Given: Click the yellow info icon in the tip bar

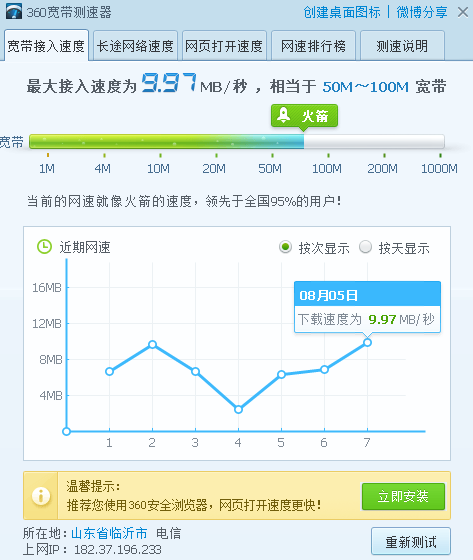Looking at the screenshot, I should (x=41, y=496).
